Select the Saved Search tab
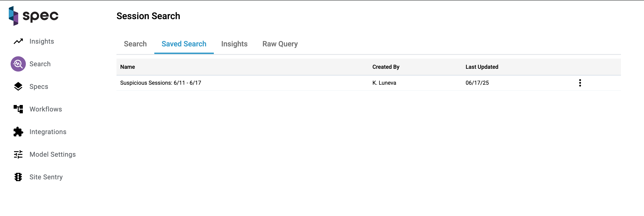Image resolution: width=644 pixels, height=216 pixels. (x=184, y=44)
